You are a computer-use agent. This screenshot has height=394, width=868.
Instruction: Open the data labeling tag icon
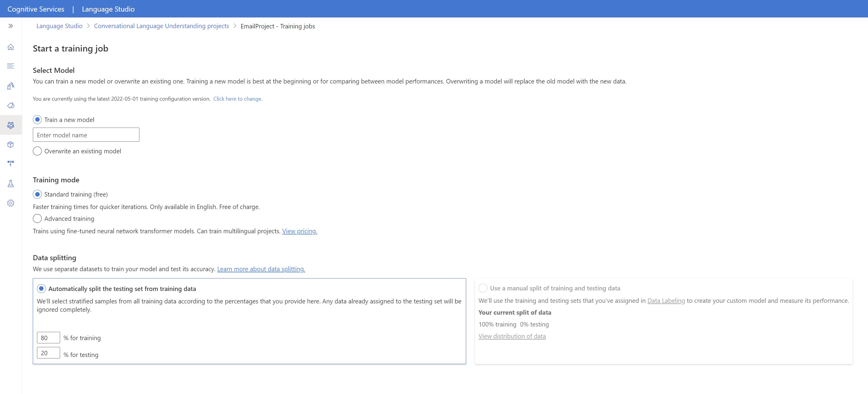pos(11,105)
